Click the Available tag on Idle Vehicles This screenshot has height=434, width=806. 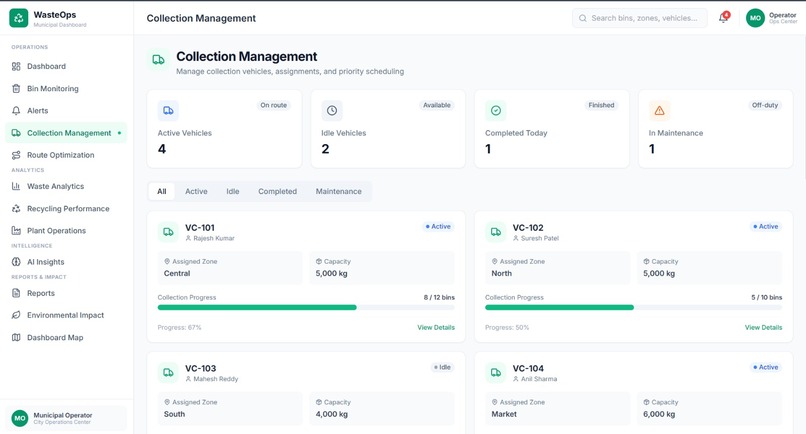(437, 105)
